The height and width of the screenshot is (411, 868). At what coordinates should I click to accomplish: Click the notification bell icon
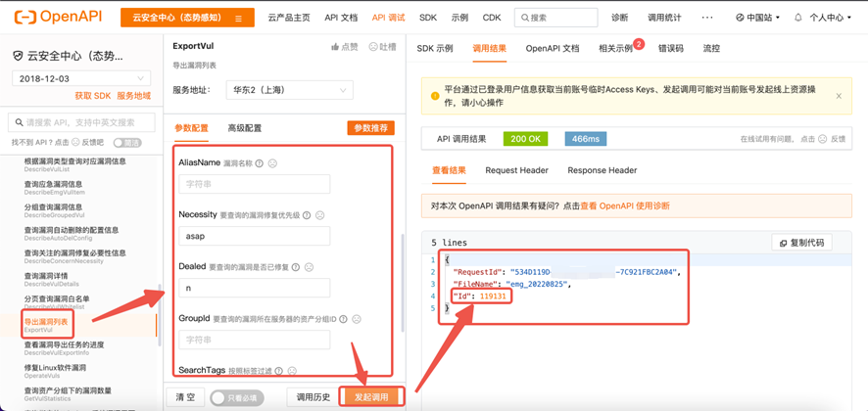(x=797, y=18)
